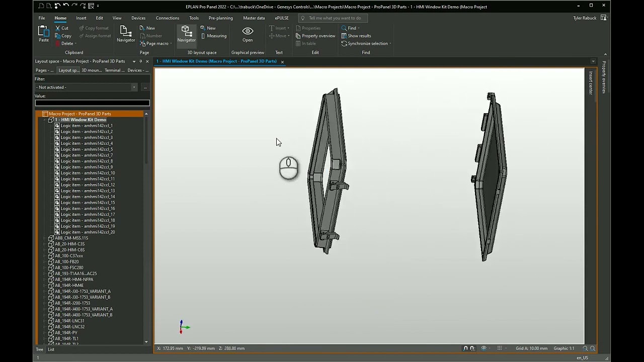Click the Tyler Rabuck account name

tap(585, 18)
